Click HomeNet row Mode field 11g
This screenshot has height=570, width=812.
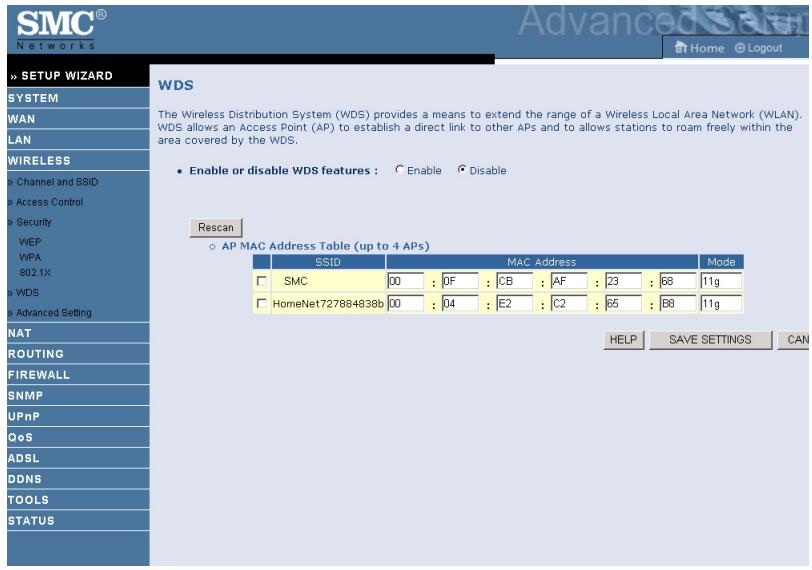(721, 303)
